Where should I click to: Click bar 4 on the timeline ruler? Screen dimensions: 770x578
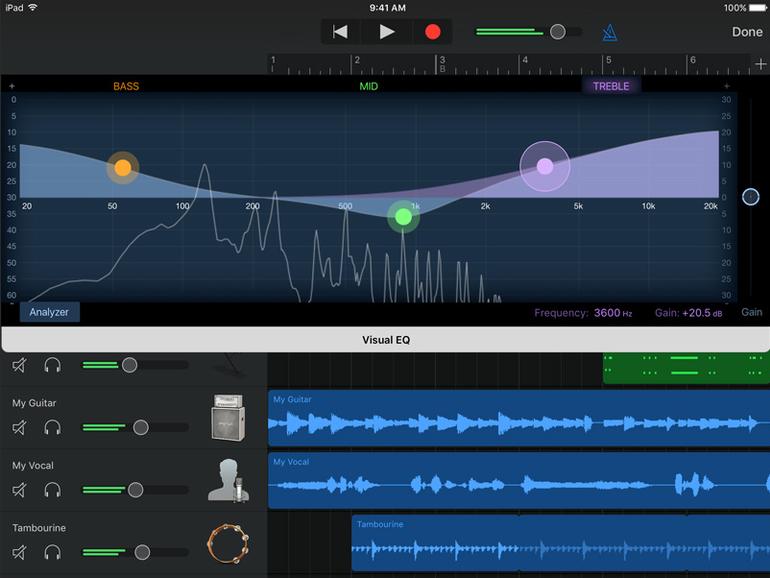[x=525, y=60]
